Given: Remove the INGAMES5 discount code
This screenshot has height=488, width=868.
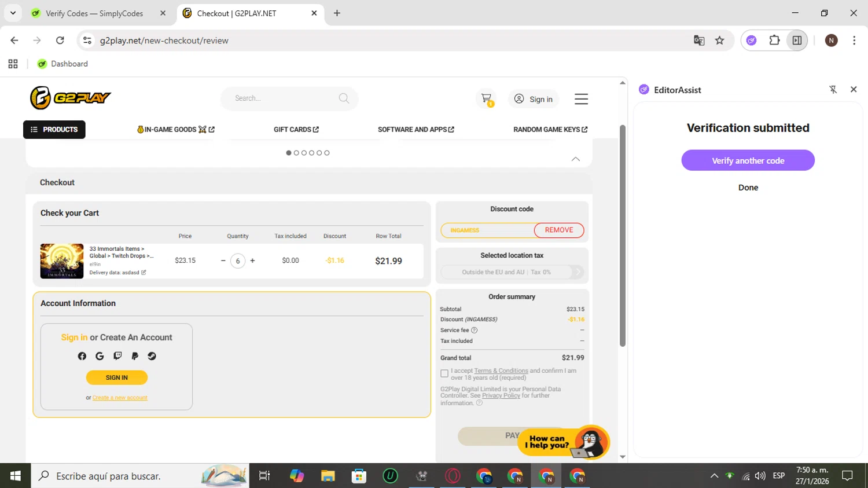Looking at the screenshot, I should [559, 230].
